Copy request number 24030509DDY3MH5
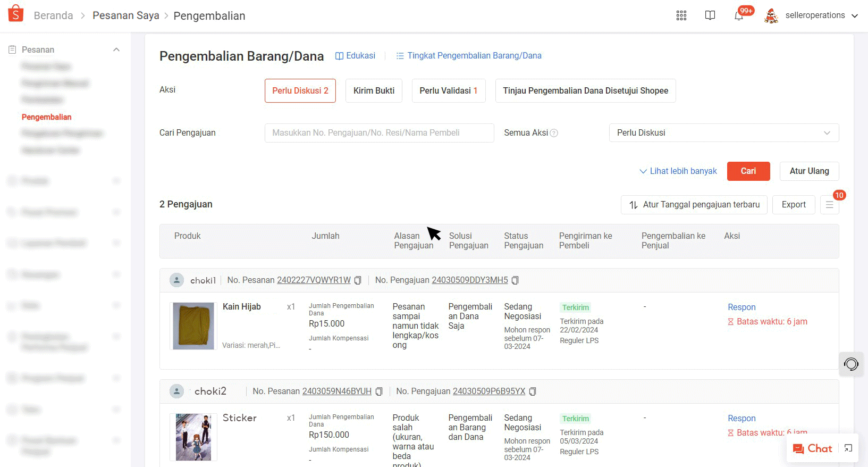Screen dimensions: 868x467 point(515,280)
